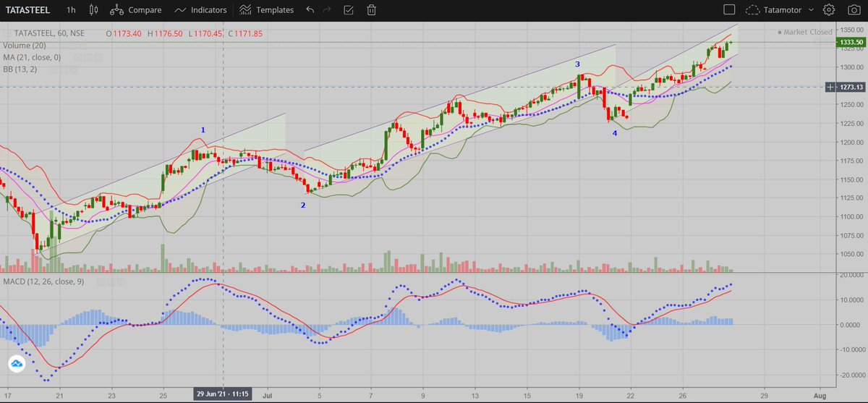
Task: Click the plus icon beside 1273.13 price
Action: (x=829, y=87)
